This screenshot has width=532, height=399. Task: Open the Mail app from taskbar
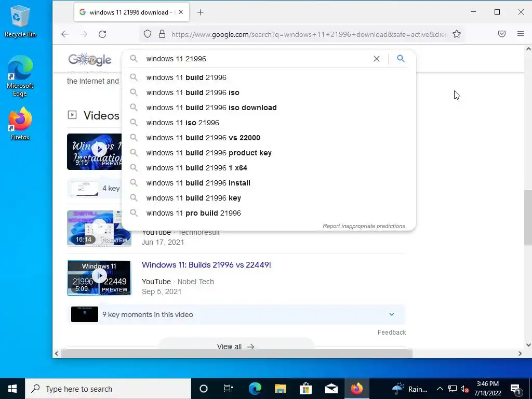331,389
